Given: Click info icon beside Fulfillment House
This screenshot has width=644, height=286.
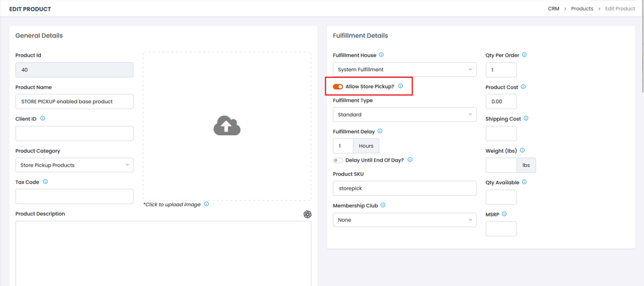Looking at the screenshot, I should tap(382, 55).
